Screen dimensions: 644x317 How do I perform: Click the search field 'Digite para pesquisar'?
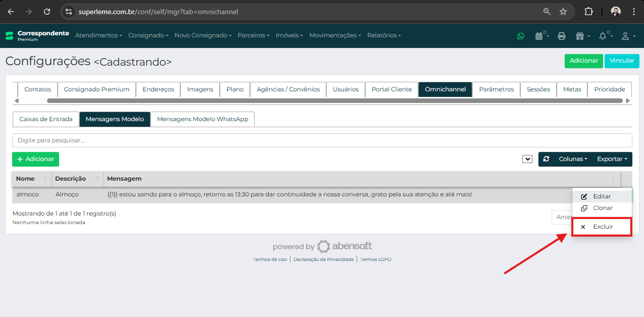coord(322,140)
